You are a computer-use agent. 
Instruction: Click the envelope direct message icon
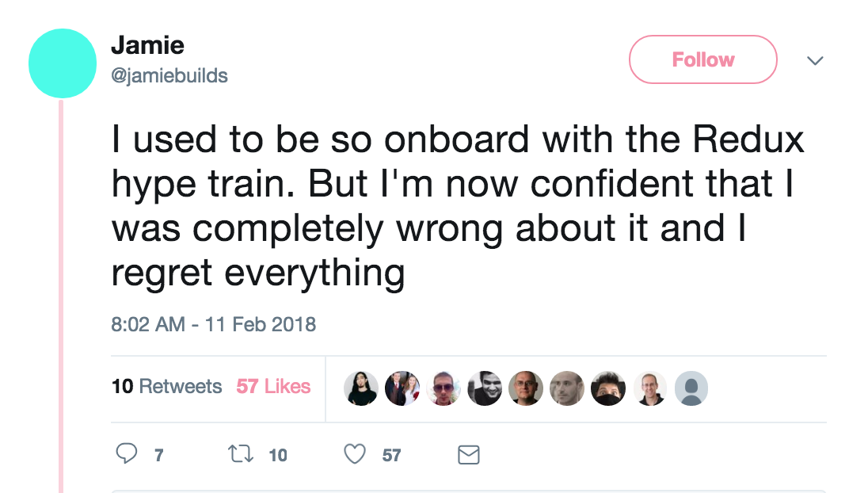[469, 454]
